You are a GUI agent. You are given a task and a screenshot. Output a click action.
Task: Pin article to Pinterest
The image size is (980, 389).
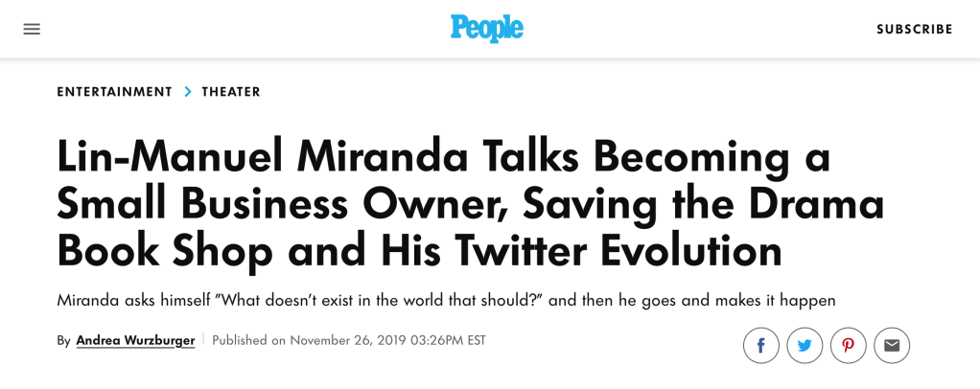tap(849, 345)
